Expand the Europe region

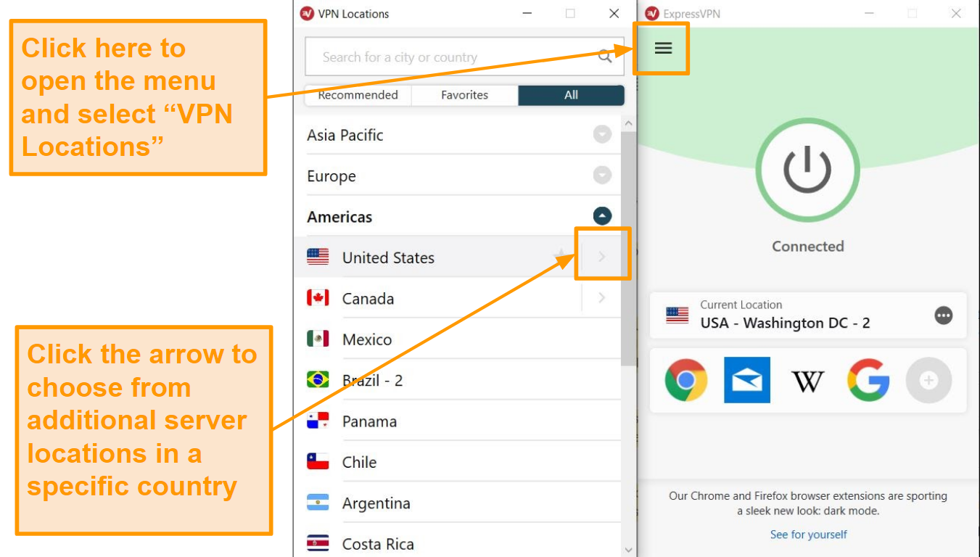(602, 176)
